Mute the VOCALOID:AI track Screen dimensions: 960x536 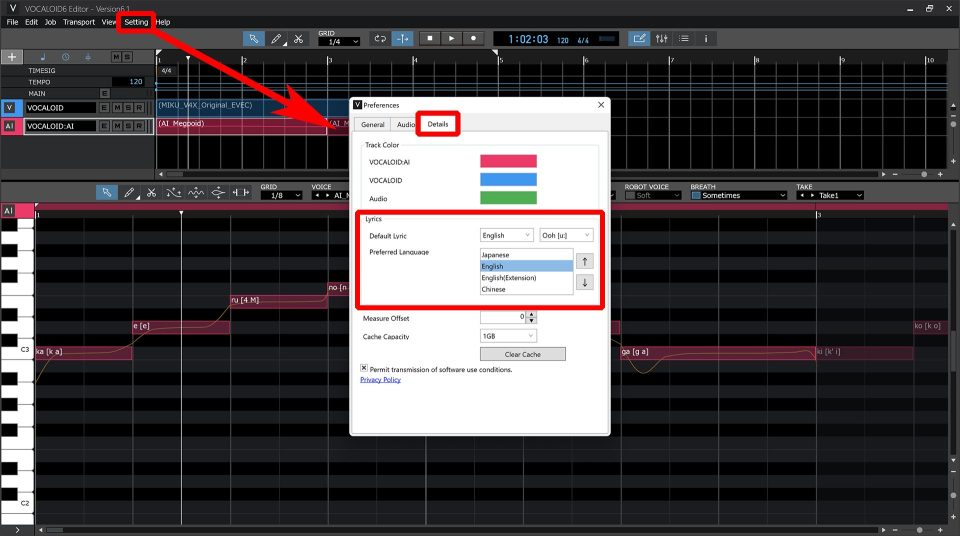[118, 126]
